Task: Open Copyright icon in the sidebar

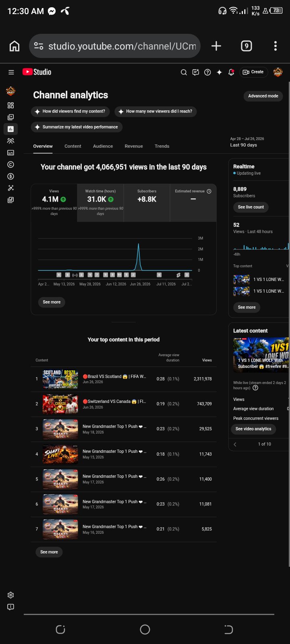Action: (10, 165)
